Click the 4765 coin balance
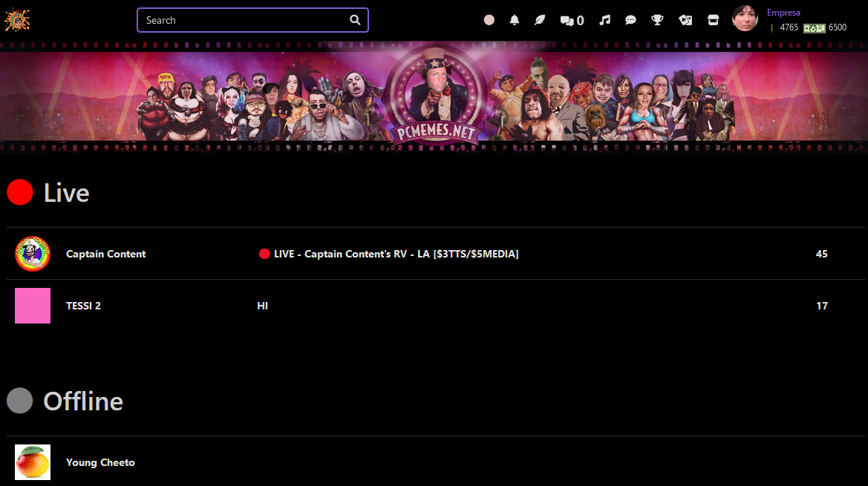Screen dimensions: 868x486 (789, 27)
